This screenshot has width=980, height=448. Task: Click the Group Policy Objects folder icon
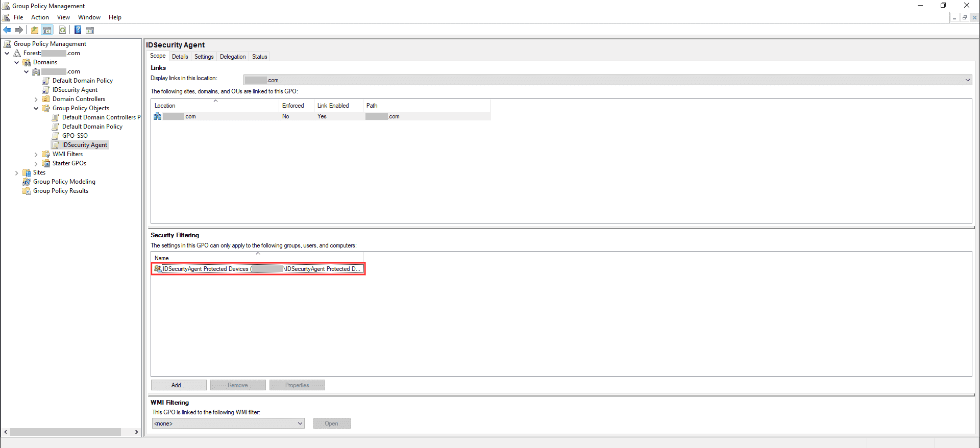pos(46,108)
